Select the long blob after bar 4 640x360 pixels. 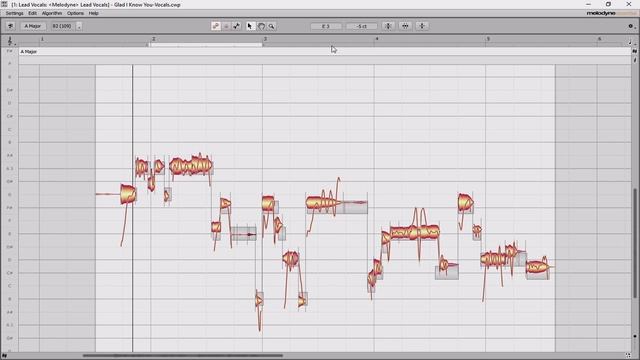pyautogui.click(x=415, y=233)
